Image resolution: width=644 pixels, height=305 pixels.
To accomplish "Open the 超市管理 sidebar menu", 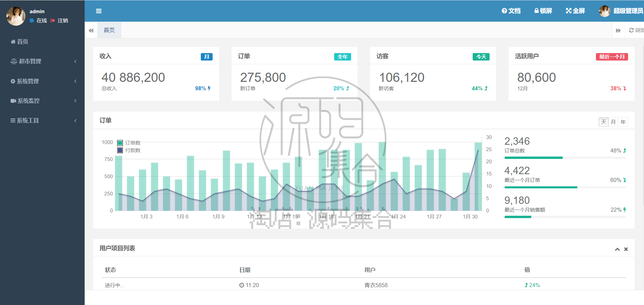I will coord(42,61).
